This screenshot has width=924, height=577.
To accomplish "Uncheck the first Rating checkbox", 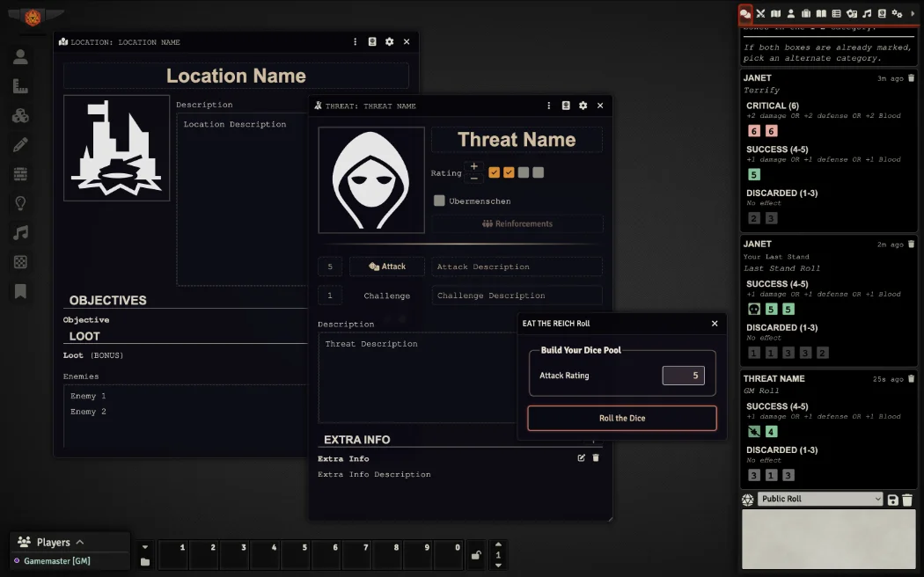I will pyautogui.click(x=495, y=172).
